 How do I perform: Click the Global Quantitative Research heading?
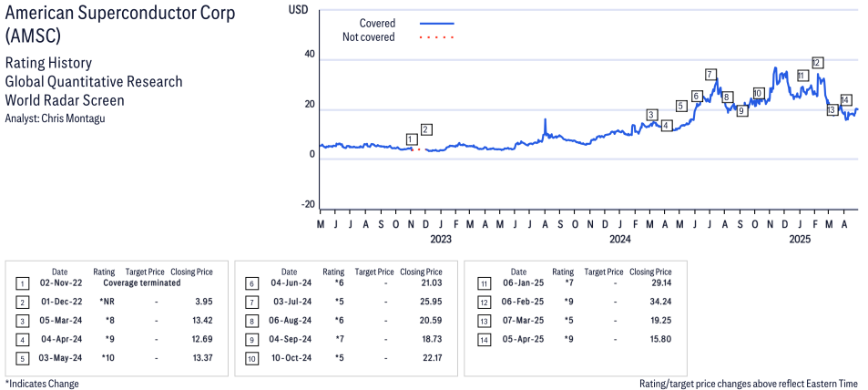(x=94, y=82)
